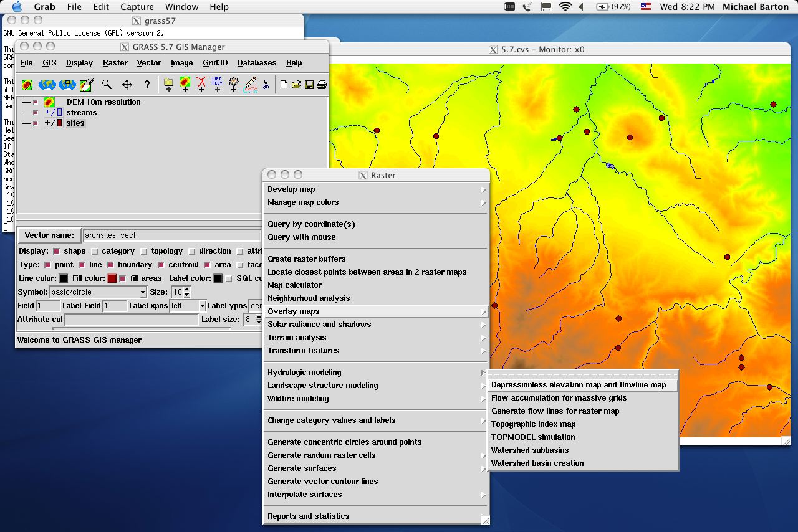
Task: Click the question mark query tool
Action: [147, 84]
